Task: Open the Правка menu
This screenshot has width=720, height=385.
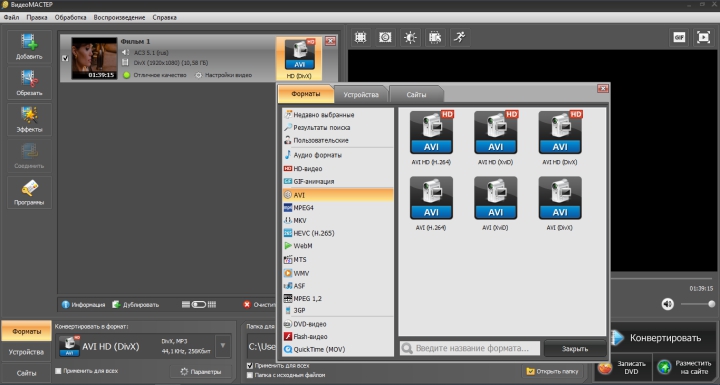Action: click(x=37, y=17)
